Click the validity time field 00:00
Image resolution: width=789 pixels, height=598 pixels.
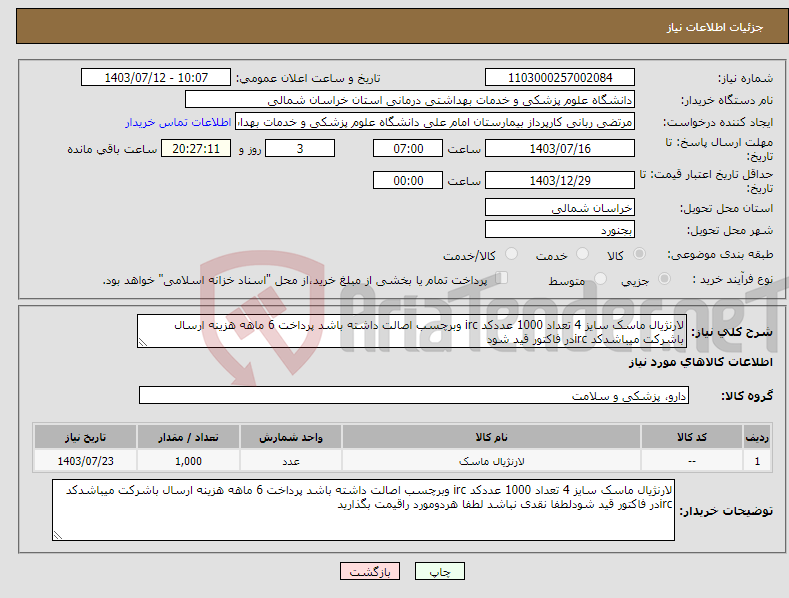408,180
